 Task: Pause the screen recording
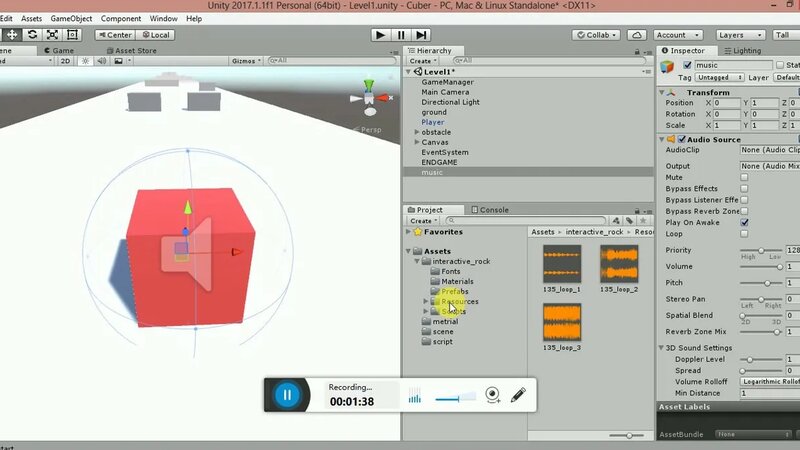tap(287, 395)
